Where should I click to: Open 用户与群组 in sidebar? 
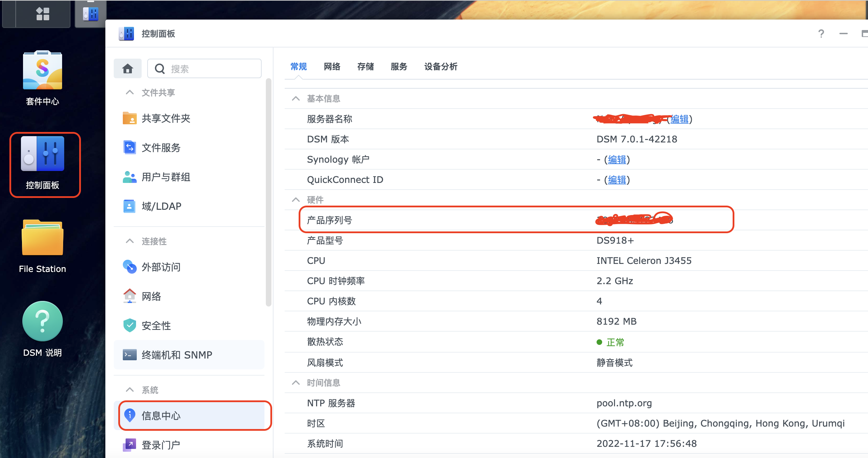tap(189, 177)
